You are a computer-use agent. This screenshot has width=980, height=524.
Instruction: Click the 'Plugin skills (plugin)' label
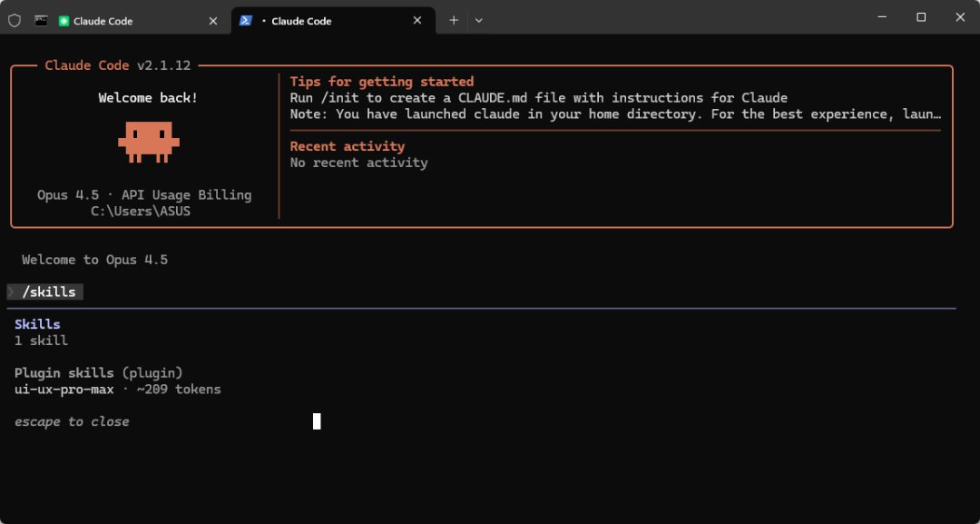tap(99, 373)
